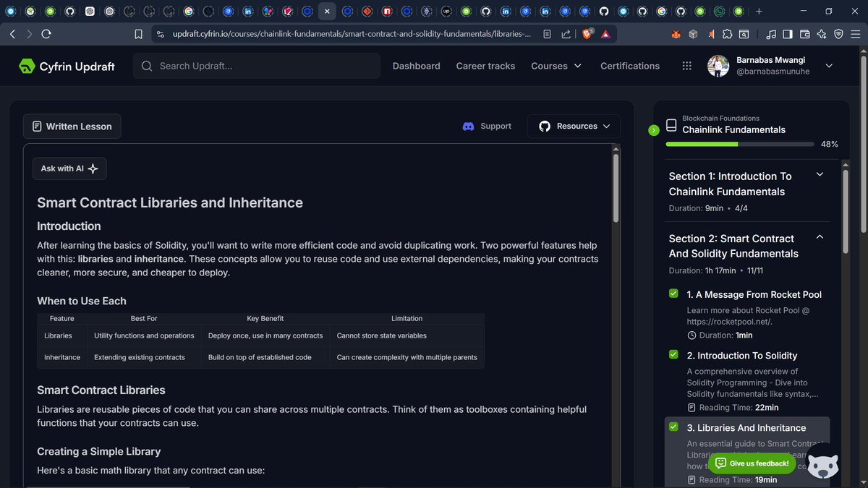
Task: Toggle checkbox for Introduction To Solidity
Action: (673, 354)
